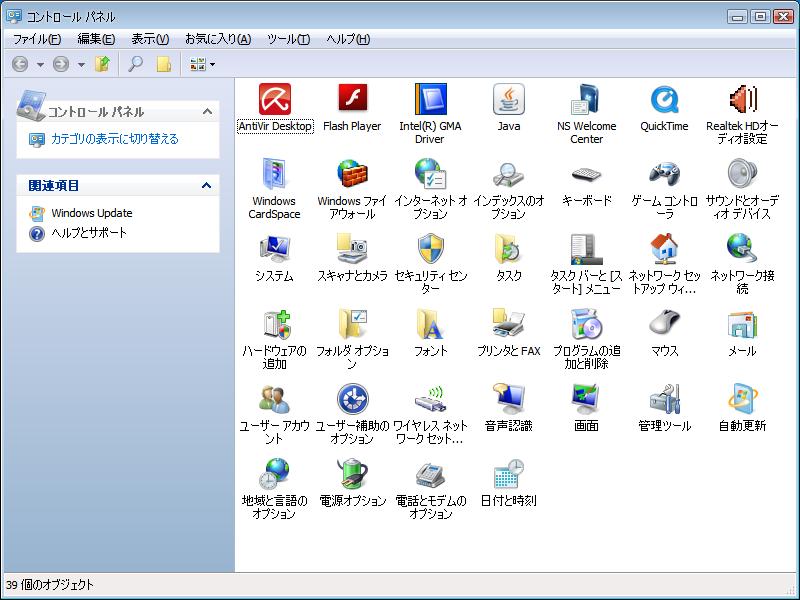Open 電話とモデムのオプション icon
This screenshot has height=600, width=800.
point(430,474)
